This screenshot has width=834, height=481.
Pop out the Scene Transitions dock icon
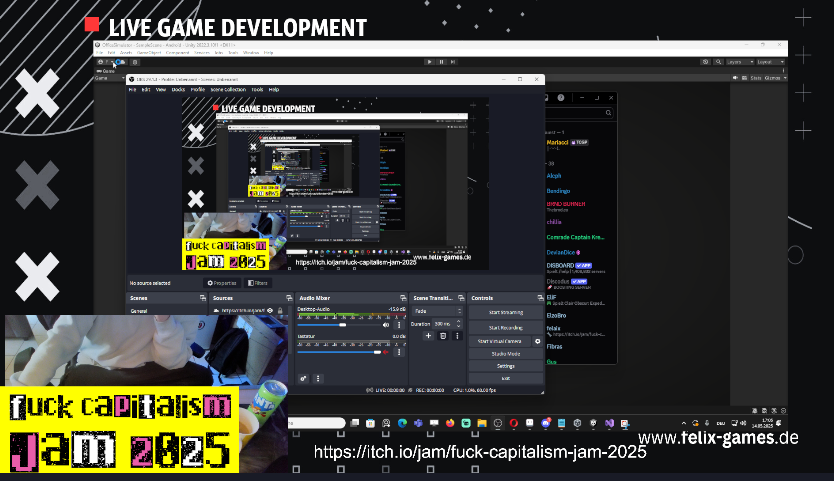tap(461, 298)
